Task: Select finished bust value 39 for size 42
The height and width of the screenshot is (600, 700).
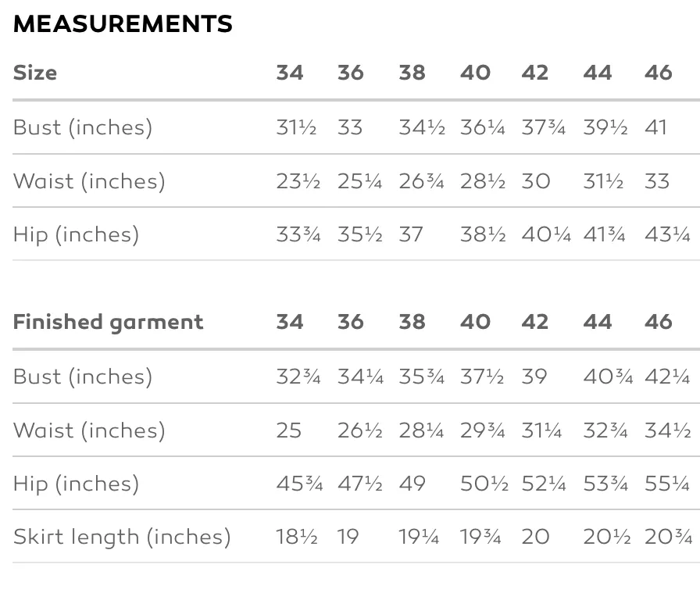Action: [534, 377]
